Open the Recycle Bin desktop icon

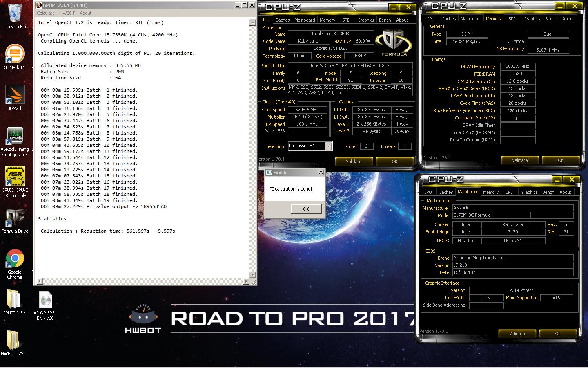pos(15,16)
